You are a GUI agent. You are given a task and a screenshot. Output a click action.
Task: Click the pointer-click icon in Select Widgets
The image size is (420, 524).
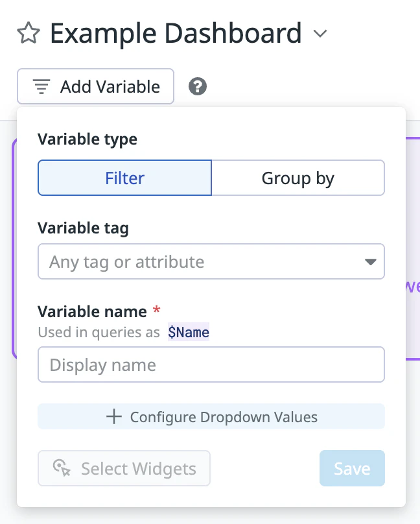[61, 468]
